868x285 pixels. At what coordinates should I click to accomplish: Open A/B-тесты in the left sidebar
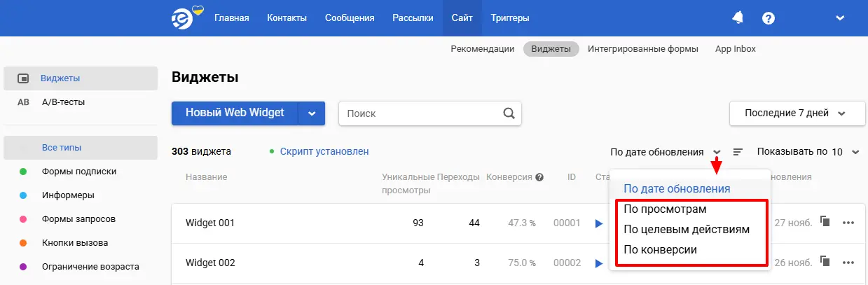pyautogui.click(x=64, y=102)
